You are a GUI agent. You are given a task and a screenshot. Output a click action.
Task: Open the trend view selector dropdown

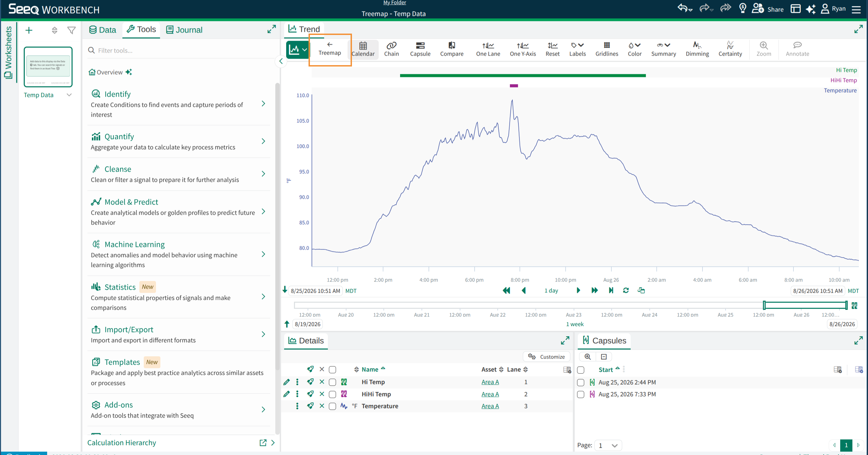point(297,50)
